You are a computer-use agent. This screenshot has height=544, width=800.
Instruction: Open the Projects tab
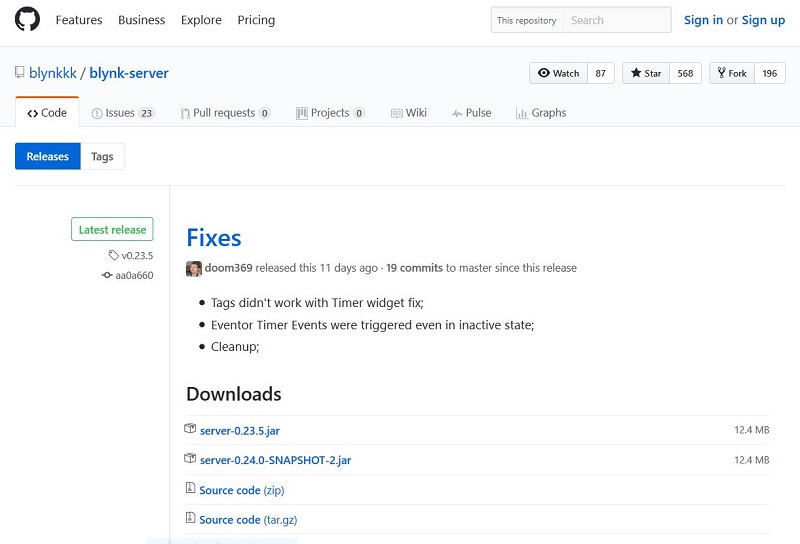pos(330,113)
